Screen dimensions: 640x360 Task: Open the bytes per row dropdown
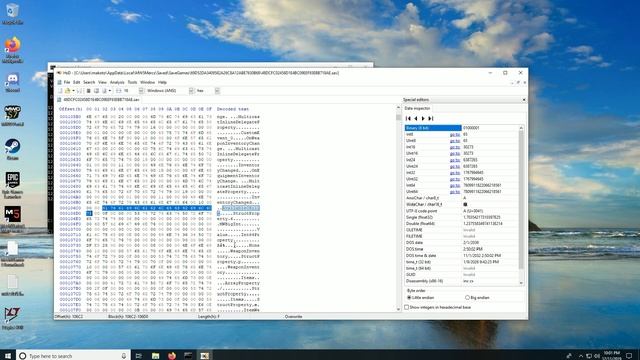pos(141,91)
